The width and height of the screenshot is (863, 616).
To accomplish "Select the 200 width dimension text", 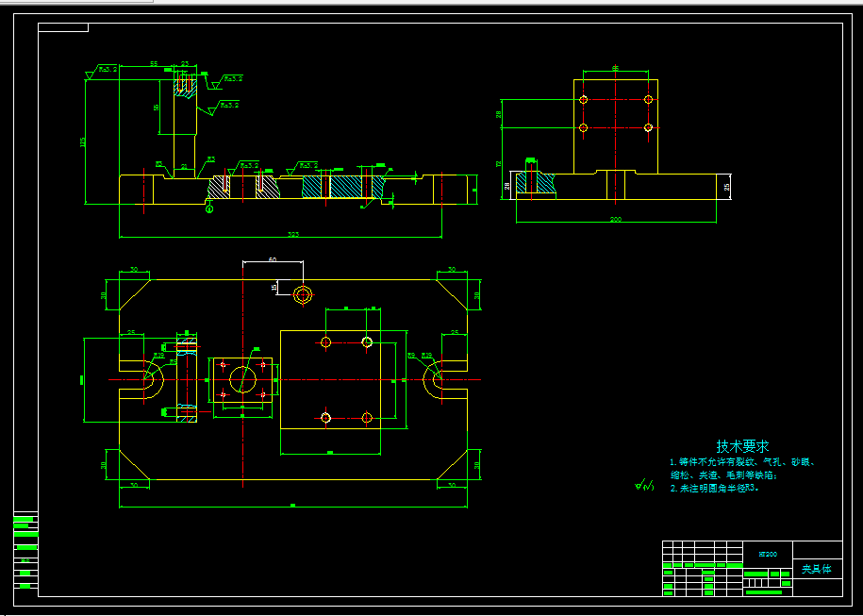I will 615,219.
